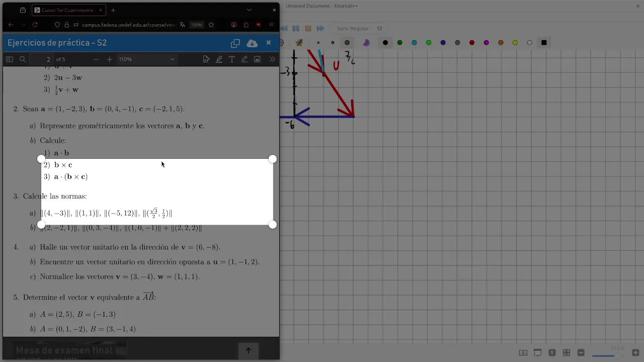Zoom out in Xournal++ status bar

581,353
